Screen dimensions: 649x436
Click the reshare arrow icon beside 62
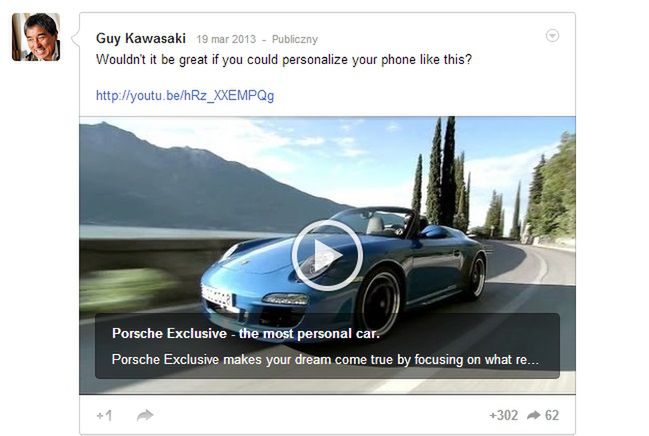tap(534, 415)
